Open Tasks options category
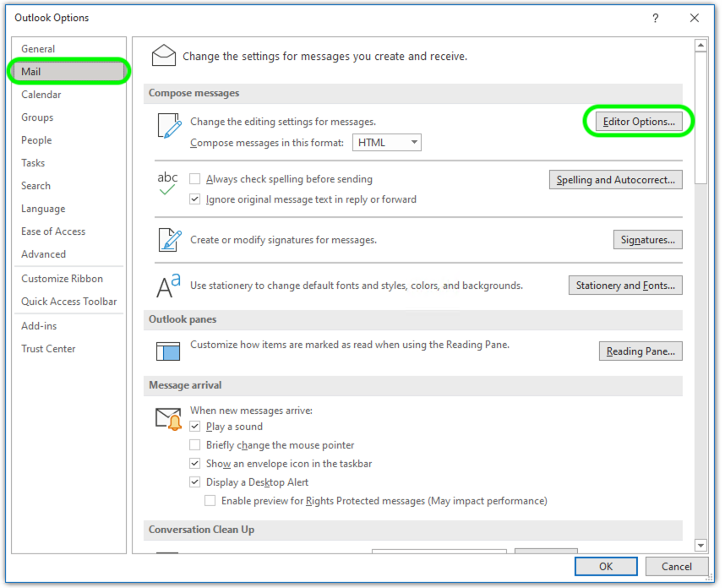The width and height of the screenshot is (725, 588). click(68, 163)
